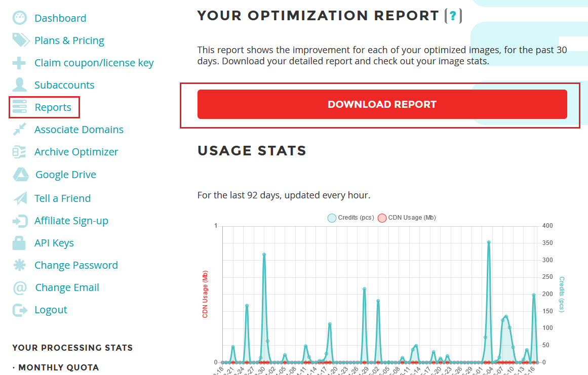Click the Plans & Pricing tag icon
The width and height of the screenshot is (588, 375).
click(20, 40)
